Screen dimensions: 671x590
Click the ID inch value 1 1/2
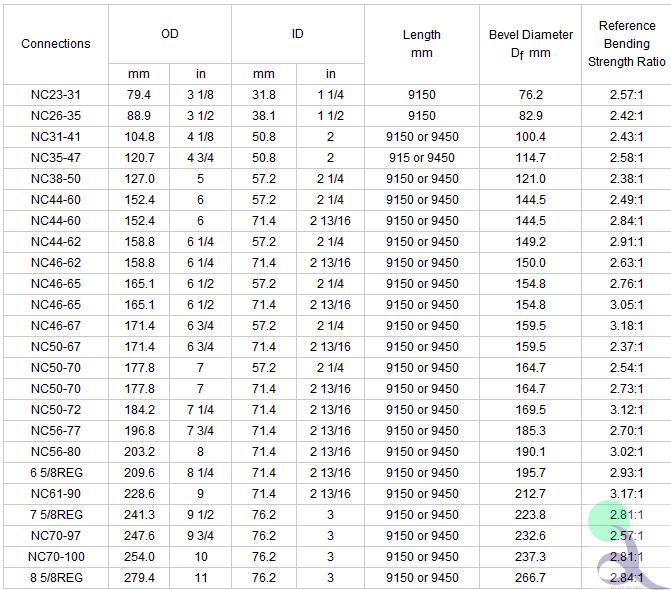330,116
